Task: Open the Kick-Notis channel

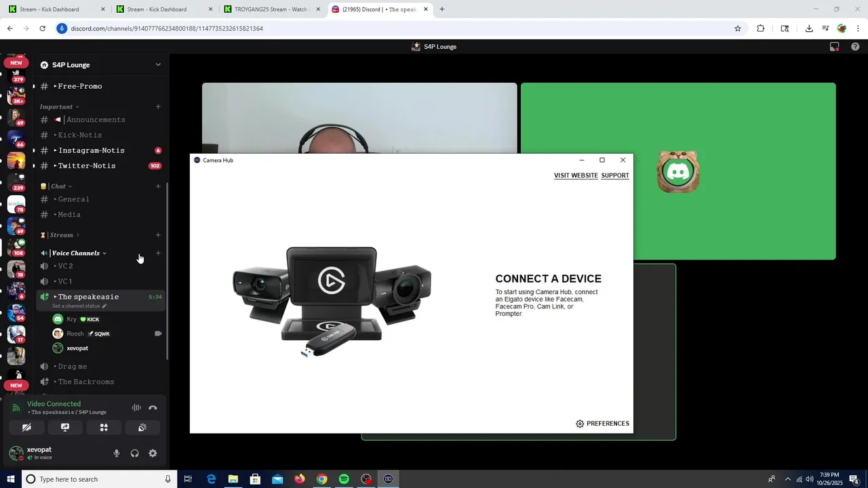Action: pyautogui.click(x=100, y=135)
